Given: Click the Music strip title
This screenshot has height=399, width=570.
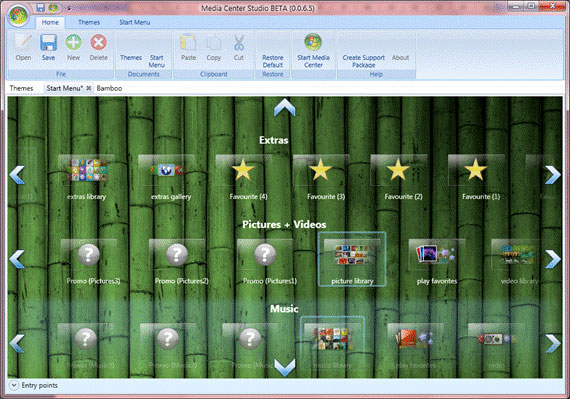Looking at the screenshot, I should pyautogui.click(x=284, y=309).
